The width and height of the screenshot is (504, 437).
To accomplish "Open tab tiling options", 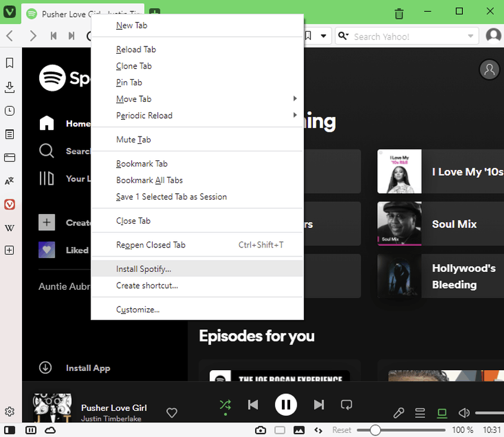I will tap(31, 430).
